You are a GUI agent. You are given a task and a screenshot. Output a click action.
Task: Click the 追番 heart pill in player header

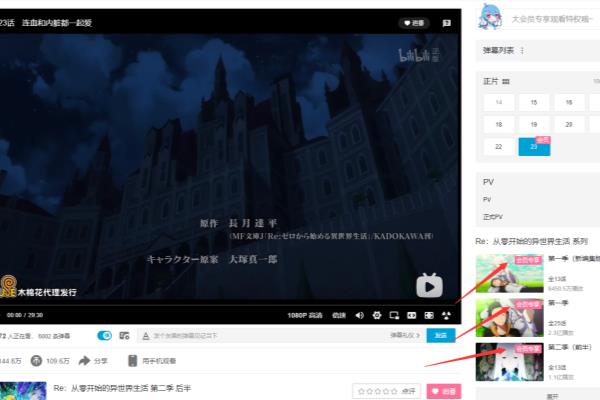pos(414,23)
